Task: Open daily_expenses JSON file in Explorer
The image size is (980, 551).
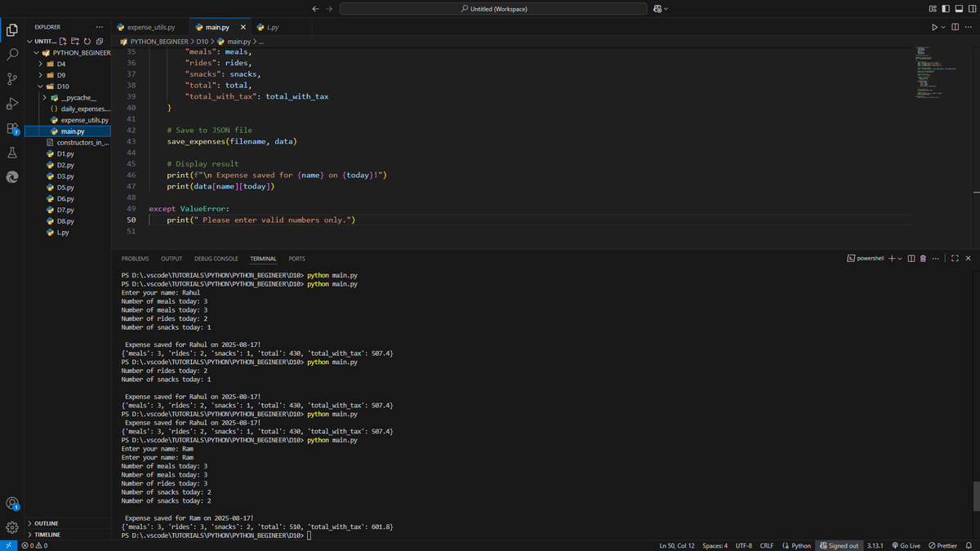Action: tap(79, 109)
